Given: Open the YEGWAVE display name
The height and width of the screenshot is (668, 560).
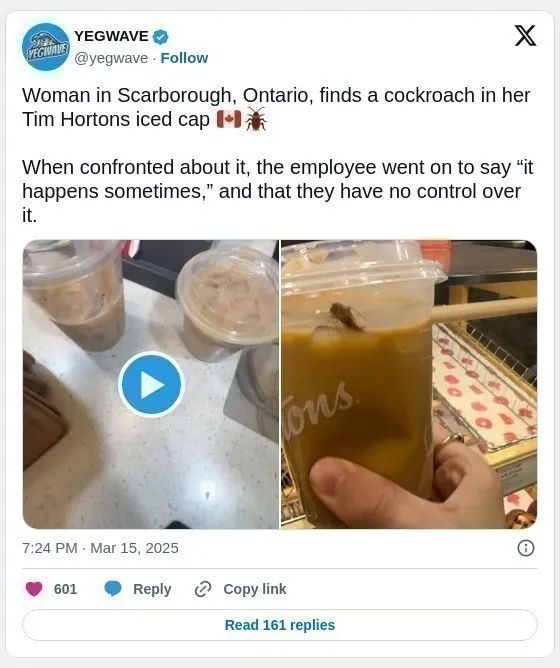Looking at the screenshot, I should pos(111,36).
